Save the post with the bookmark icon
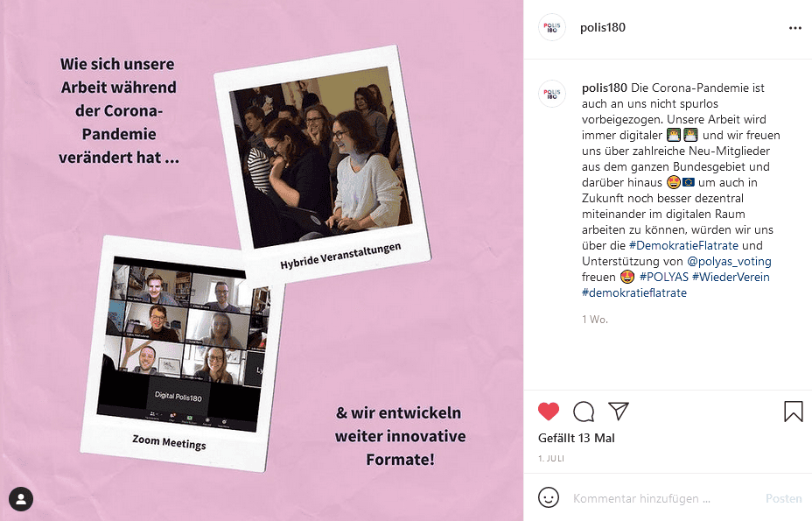 [x=793, y=411]
